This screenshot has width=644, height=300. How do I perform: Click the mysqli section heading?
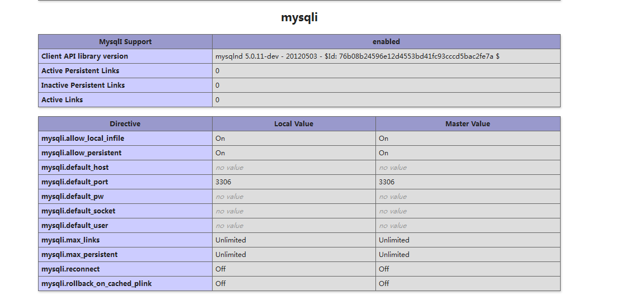(299, 17)
